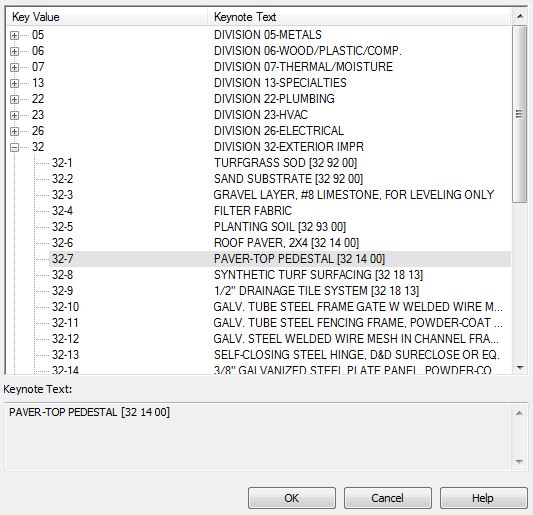
Task: Click the Keynote Text column header
Action: [359, 17]
